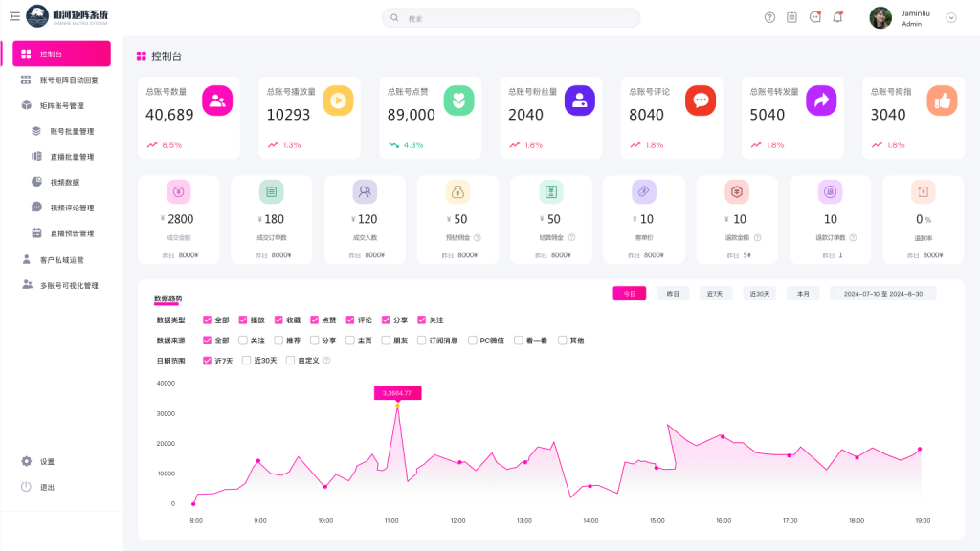Open the help question-mark icon in header
The height and width of the screenshot is (551, 980).
770,17
